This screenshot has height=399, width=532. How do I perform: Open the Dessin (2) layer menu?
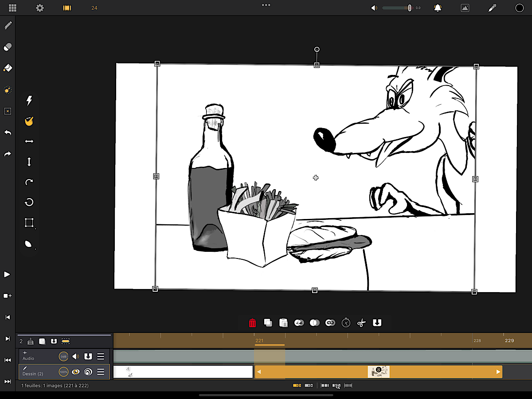pyautogui.click(x=101, y=372)
